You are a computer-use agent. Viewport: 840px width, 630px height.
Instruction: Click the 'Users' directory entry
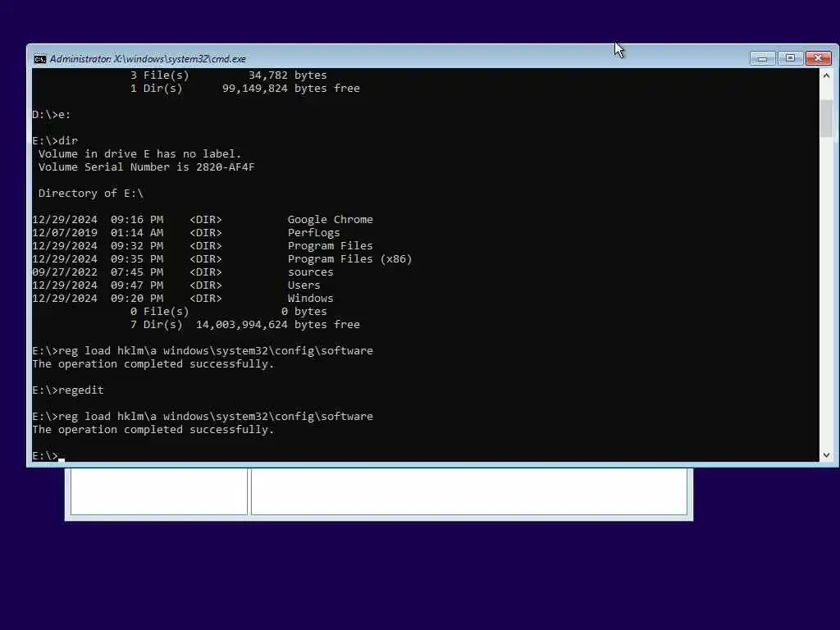[x=304, y=285]
